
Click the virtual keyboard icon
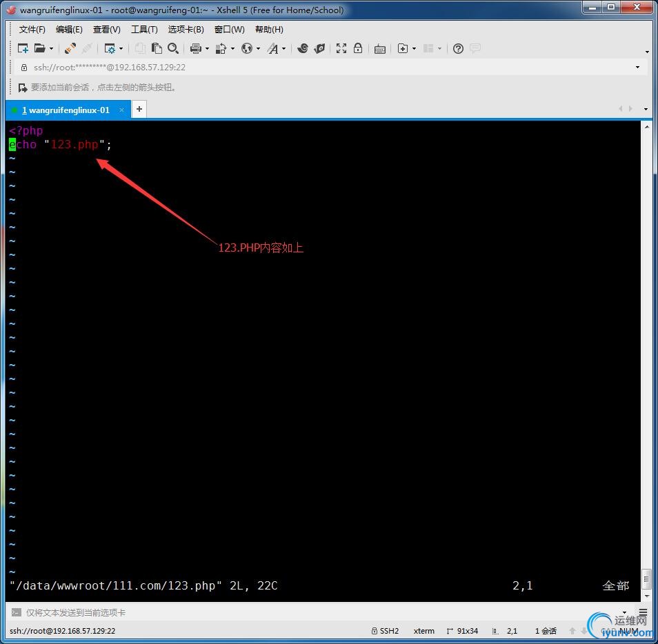pyautogui.click(x=379, y=48)
